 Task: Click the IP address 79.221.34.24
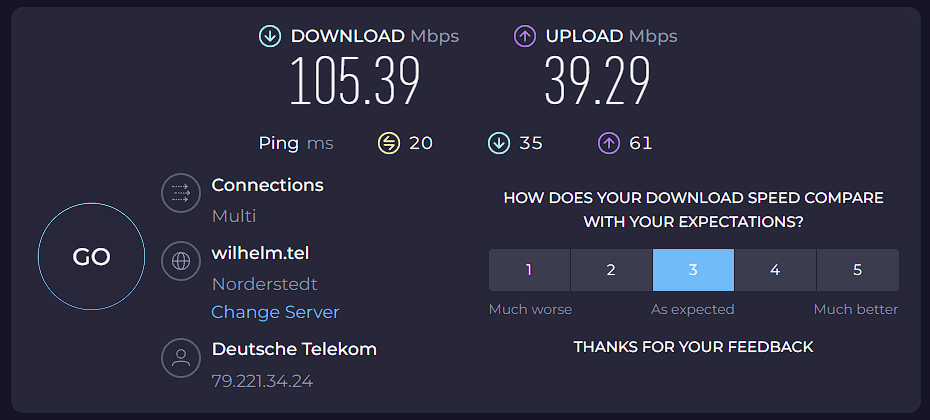(x=263, y=381)
